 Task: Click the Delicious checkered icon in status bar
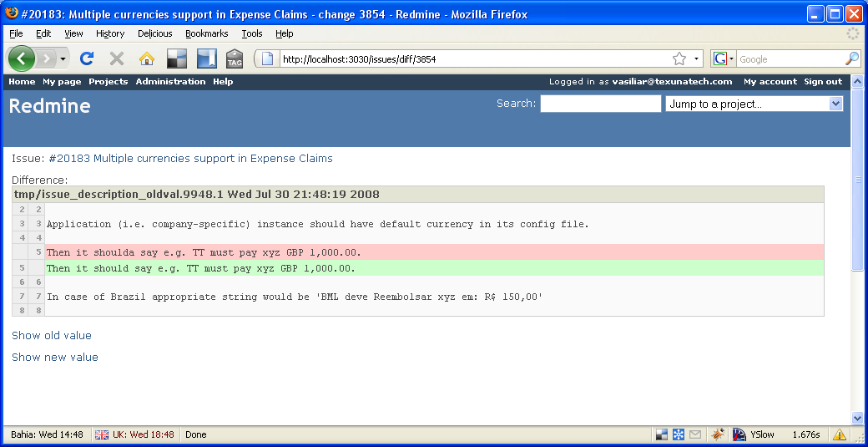coord(662,434)
